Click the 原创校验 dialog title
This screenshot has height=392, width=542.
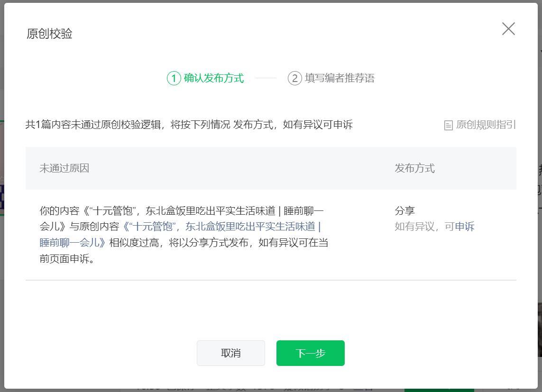pos(49,34)
